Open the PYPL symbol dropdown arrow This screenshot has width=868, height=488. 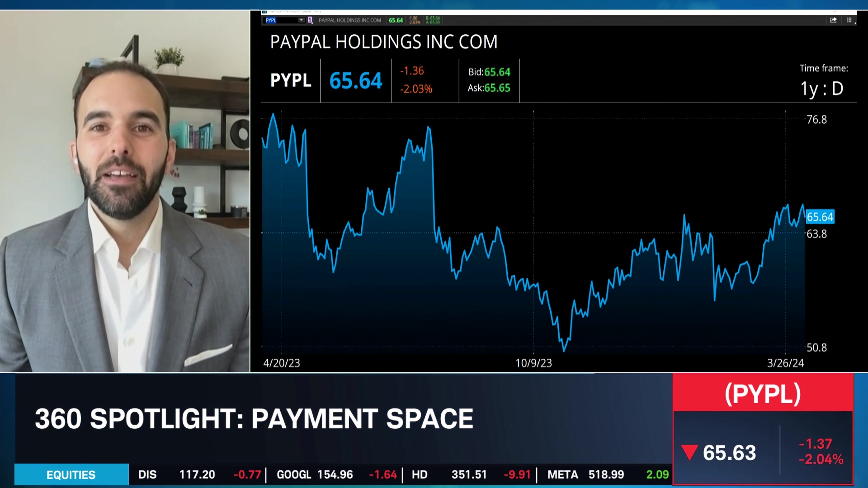(301, 20)
